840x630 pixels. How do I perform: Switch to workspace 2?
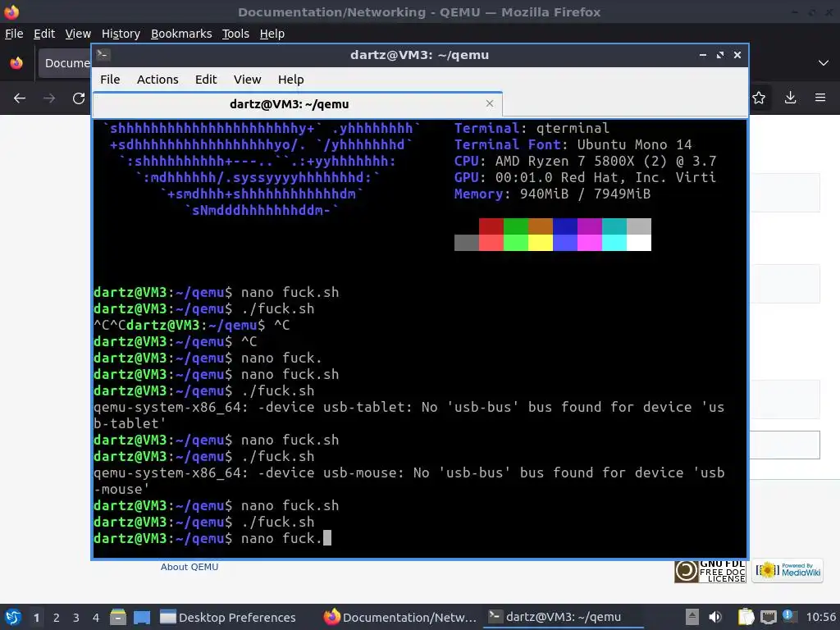click(x=57, y=618)
